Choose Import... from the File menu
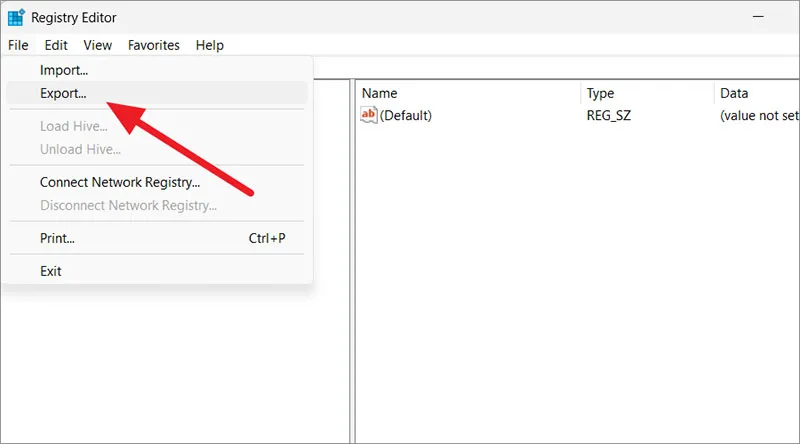The image size is (800, 444). [157, 70]
